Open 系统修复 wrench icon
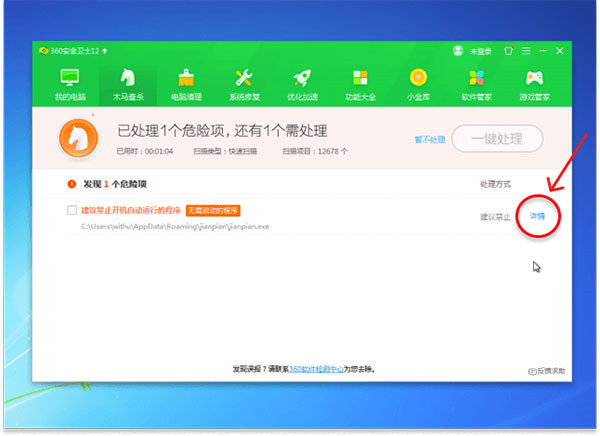Image resolution: width=600 pixels, height=436 pixels. [244, 78]
